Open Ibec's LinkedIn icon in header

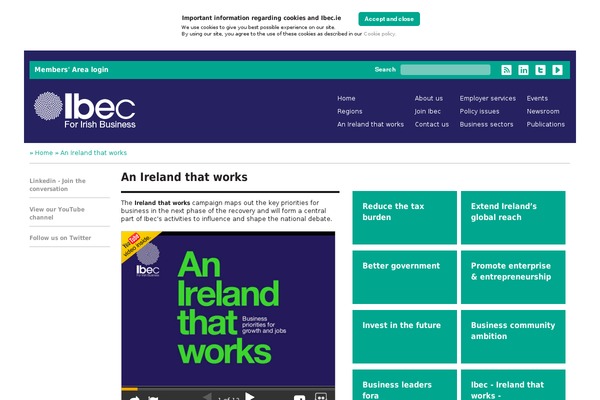point(523,70)
